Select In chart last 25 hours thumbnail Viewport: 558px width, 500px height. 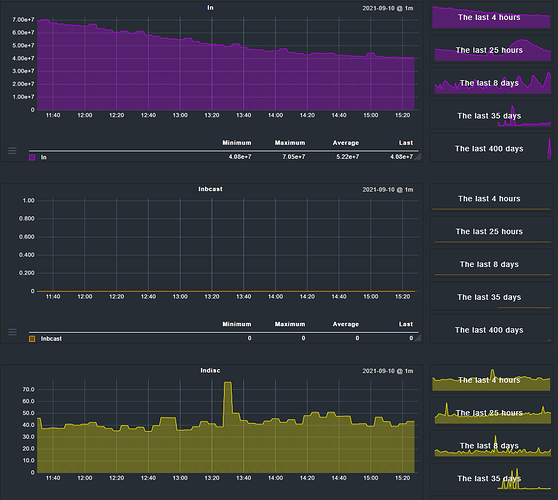point(491,49)
